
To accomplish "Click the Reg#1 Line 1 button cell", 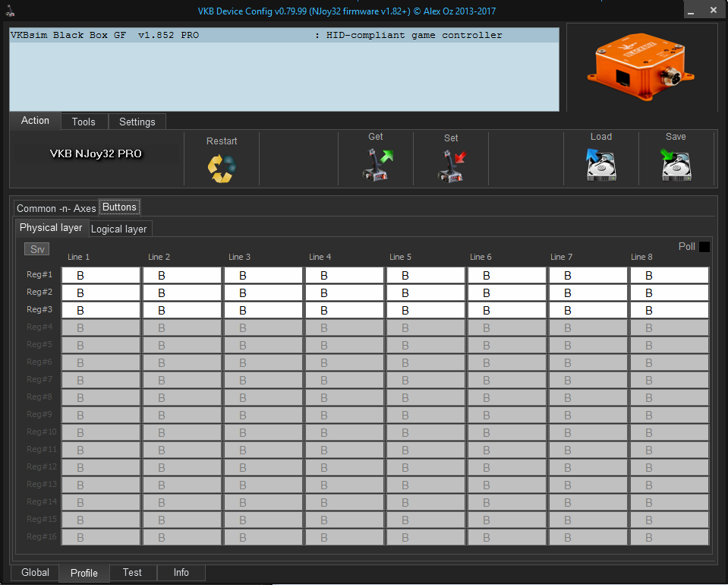I will pos(101,275).
